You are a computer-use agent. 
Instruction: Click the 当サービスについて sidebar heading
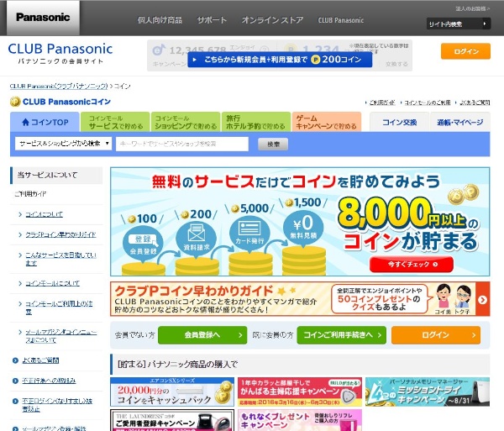pyautogui.click(x=56, y=175)
